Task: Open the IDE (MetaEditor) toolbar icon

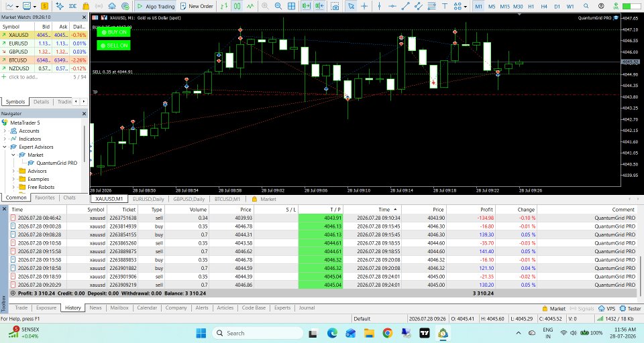Action: point(72,6)
